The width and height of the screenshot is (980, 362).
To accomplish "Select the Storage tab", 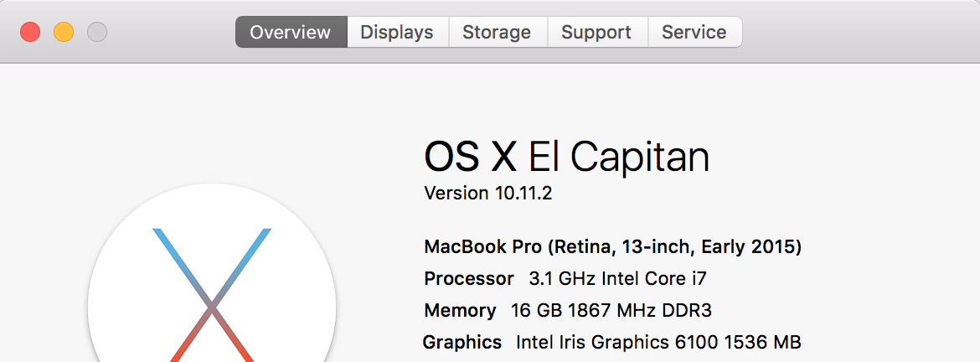I will [x=497, y=33].
